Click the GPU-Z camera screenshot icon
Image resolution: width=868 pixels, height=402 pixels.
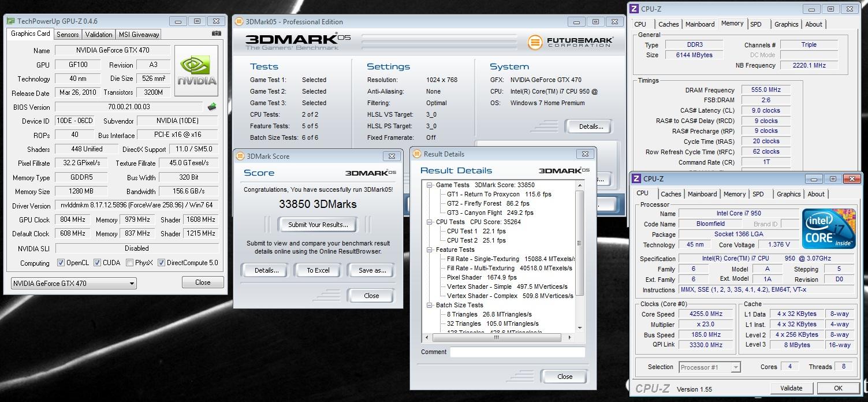pyautogui.click(x=216, y=33)
